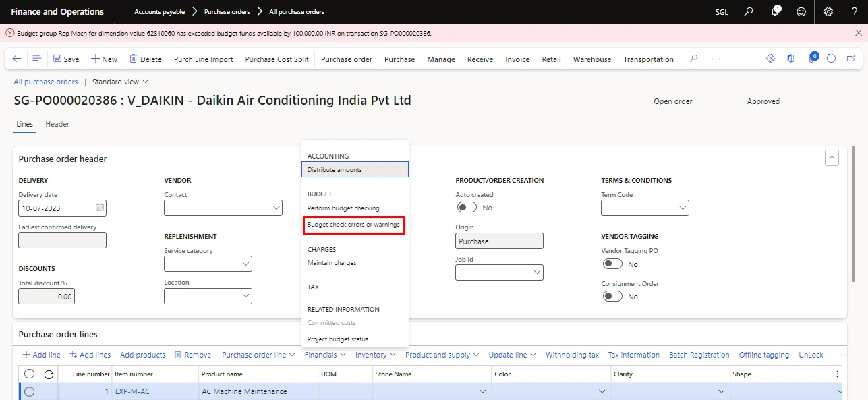Open purchase lines toolbar overflow ellipsis
Screen dimensions: 868x400
coord(840,355)
